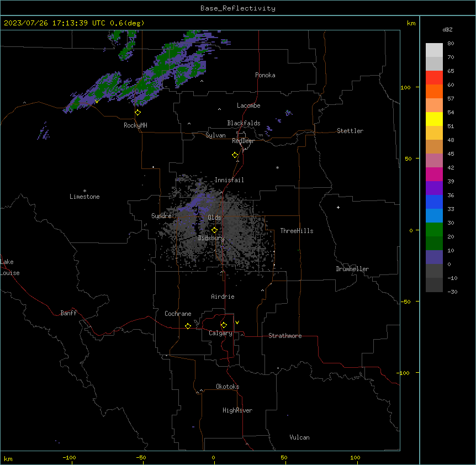This screenshot has height=465, width=476.
Task: Click the Okotoks label
Action: click(228, 387)
